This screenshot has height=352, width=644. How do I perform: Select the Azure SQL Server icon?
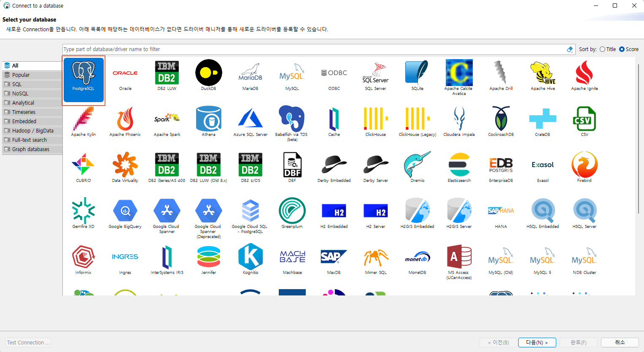click(251, 122)
